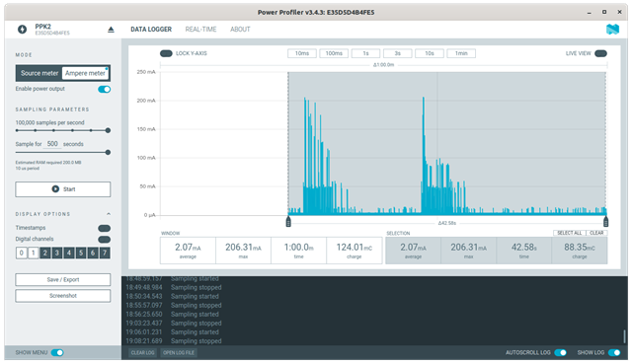632x364 pixels.
Task: Set the time window to 10ms
Action: click(302, 53)
